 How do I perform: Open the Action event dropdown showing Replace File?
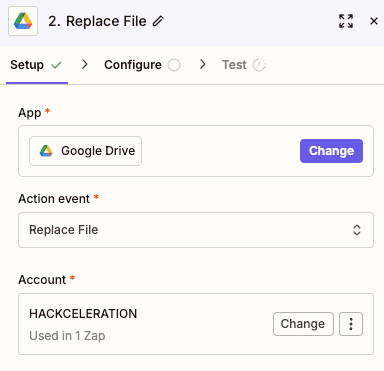[x=196, y=230]
